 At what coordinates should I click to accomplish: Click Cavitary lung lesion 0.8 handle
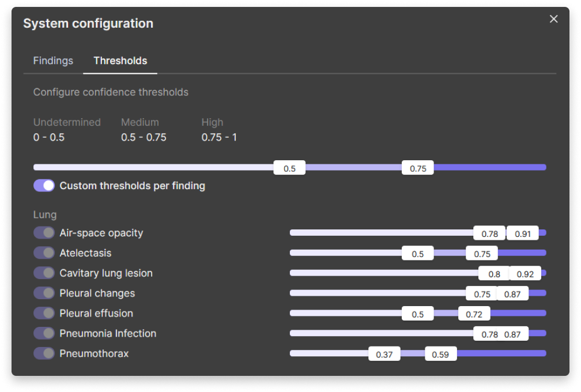(x=494, y=274)
